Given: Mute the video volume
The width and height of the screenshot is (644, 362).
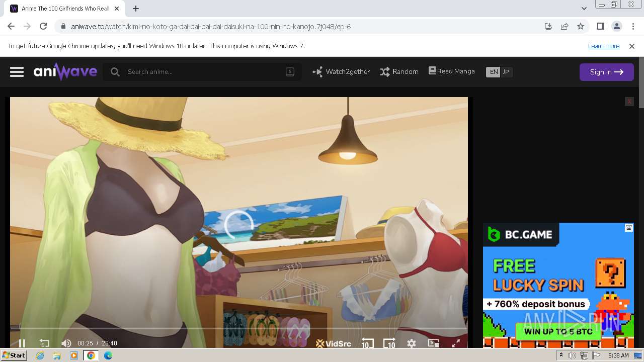Looking at the screenshot, I should (x=66, y=343).
